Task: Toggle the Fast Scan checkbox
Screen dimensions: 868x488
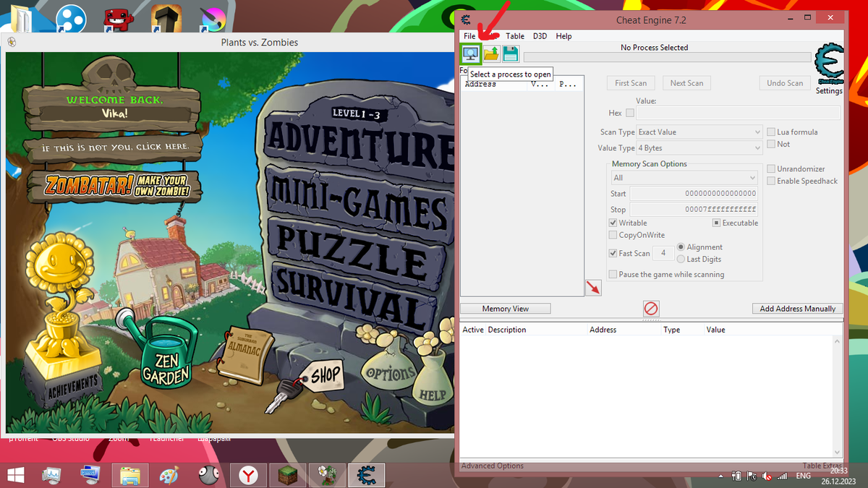Action: [x=613, y=253]
